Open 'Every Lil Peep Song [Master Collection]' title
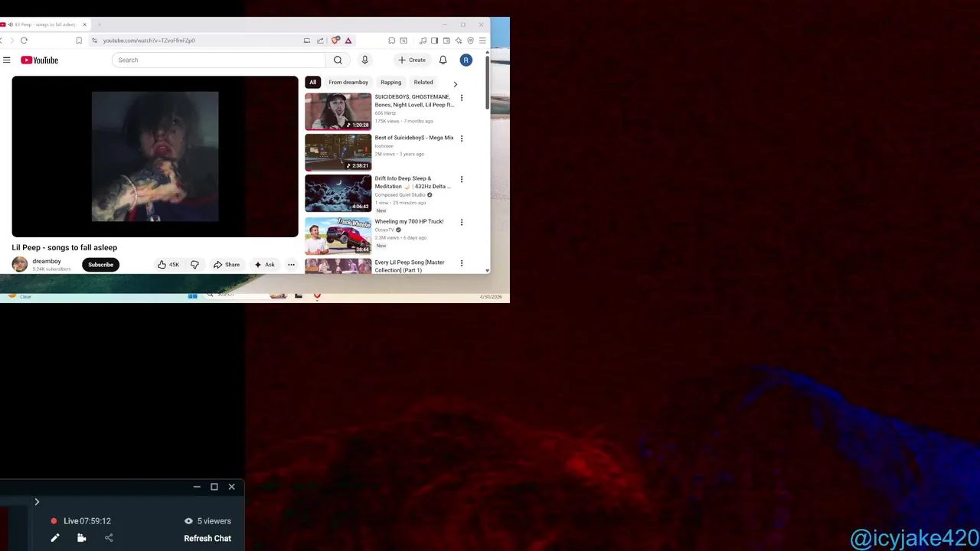 tap(410, 266)
